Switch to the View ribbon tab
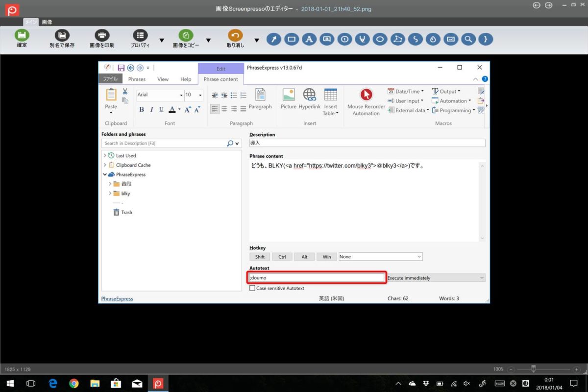The width and height of the screenshot is (588, 392). point(163,79)
